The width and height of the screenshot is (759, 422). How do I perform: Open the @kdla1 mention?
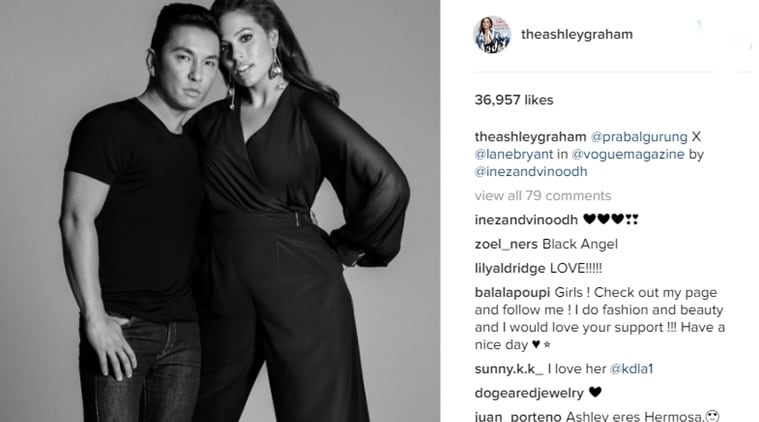pyautogui.click(x=631, y=369)
